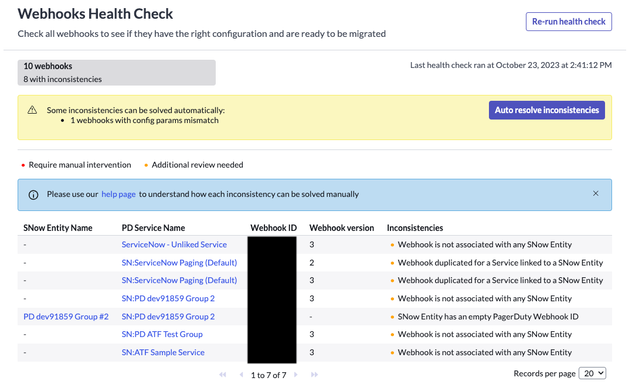Click the Re-run health check button
Screen dimensions: 632x388
[x=568, y=22]
